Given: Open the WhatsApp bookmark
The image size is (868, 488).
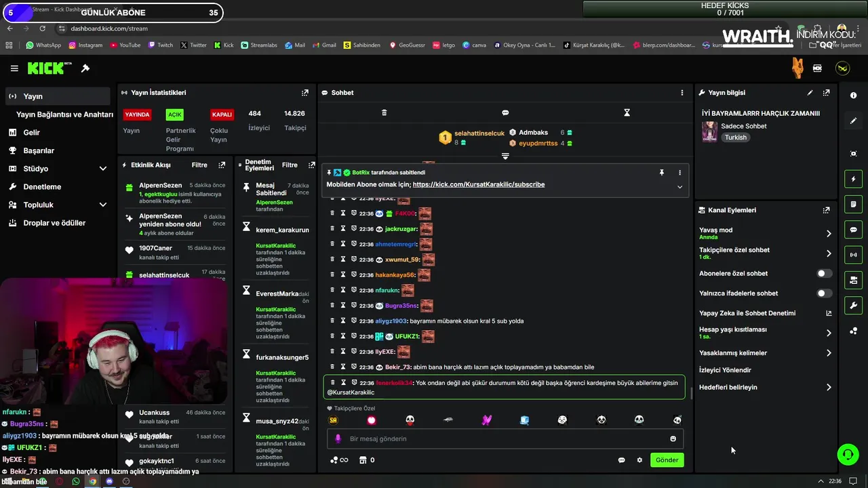Looking at the screenshot, I should (43, 45).
